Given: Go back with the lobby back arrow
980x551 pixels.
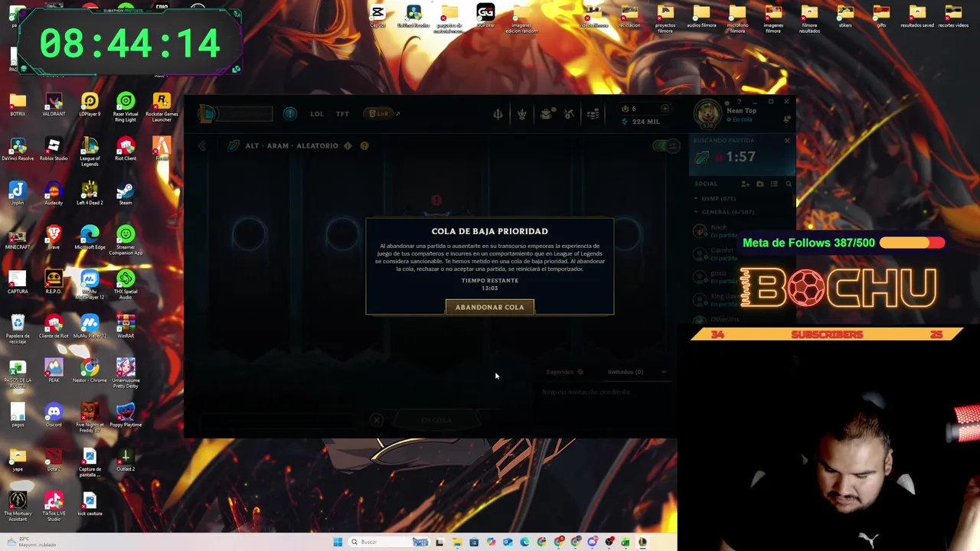Looking at the screenshot, I should pos(202,145).
